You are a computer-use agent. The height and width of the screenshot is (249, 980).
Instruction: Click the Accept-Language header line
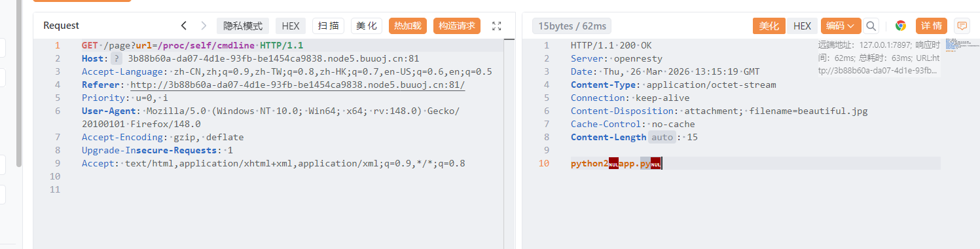click(x=287, y=71)
